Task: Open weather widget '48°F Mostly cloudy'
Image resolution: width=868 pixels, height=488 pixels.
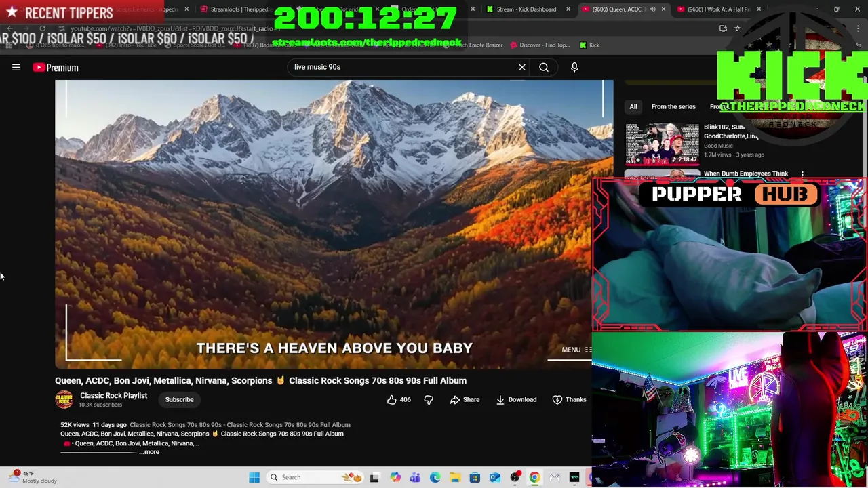Action: [x=33, y=477]
